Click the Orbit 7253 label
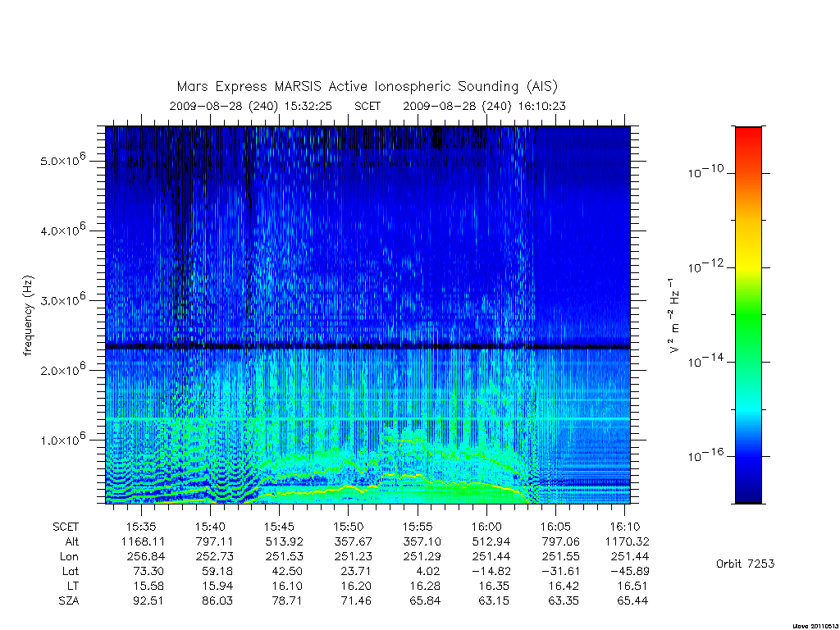 (x=745, y=564)
